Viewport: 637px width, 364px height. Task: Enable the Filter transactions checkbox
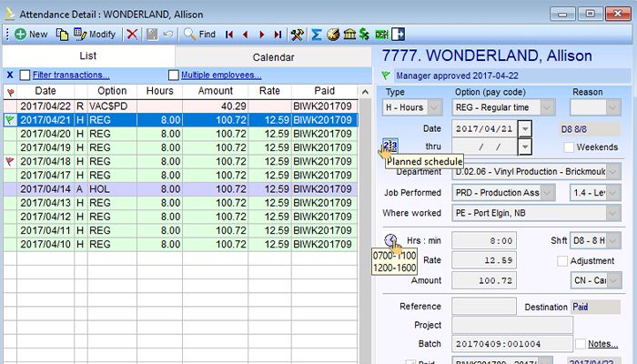[x=25, y=75]
